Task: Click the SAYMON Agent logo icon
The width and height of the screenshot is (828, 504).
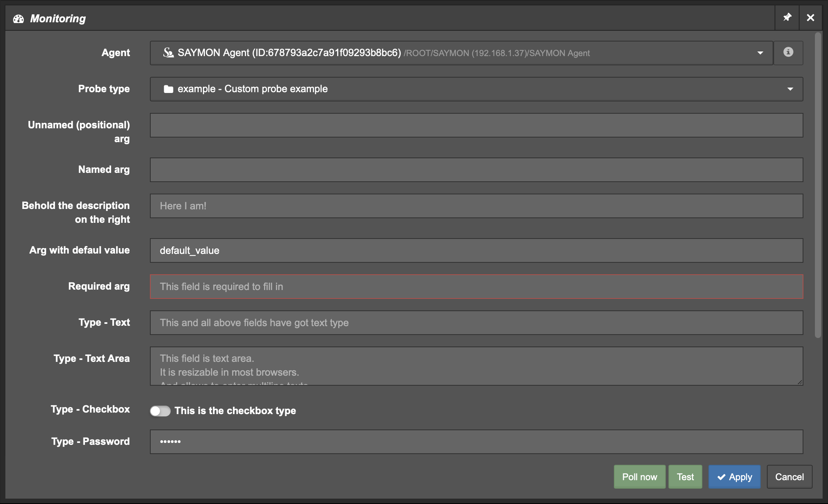Action: click(x=168, y=53)
